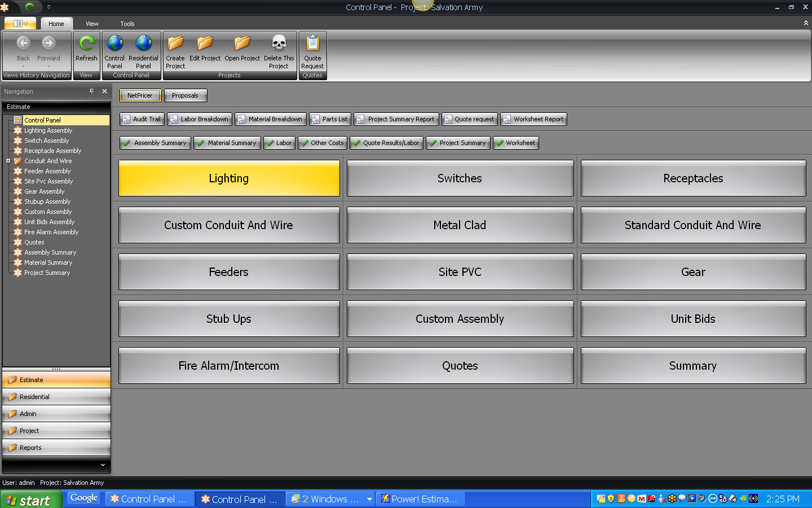The height and width of the screenshot is (508, 812).
Task: Open the Proposals tab
Action: (x=186, y=95)
